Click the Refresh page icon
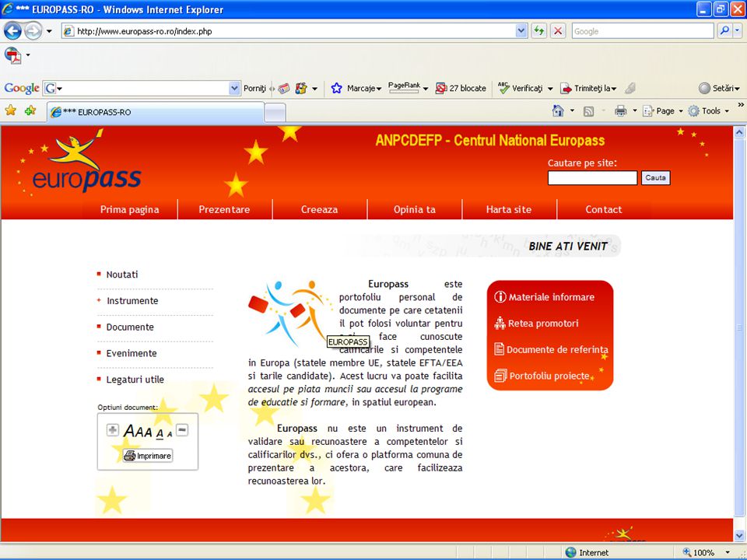 click(538, 31)
